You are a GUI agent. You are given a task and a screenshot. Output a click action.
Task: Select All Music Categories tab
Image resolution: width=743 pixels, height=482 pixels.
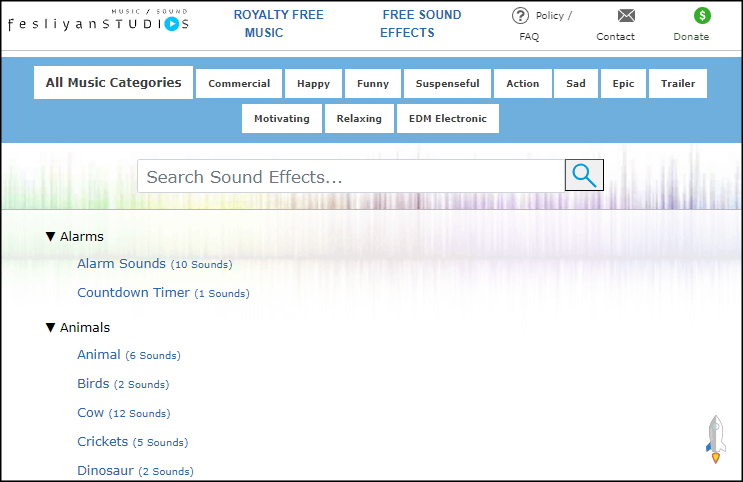113,83
